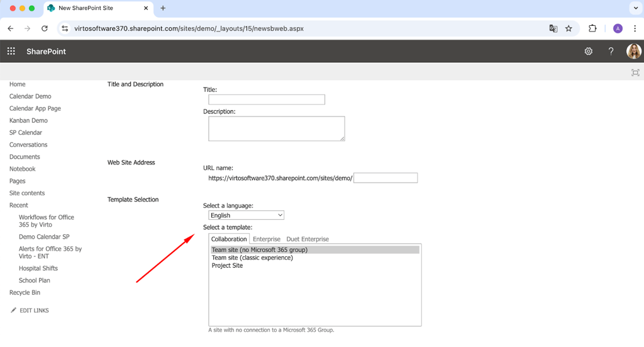
Task: Click the pencil icon beside EDIT LINKS
Action: (14, 310)
